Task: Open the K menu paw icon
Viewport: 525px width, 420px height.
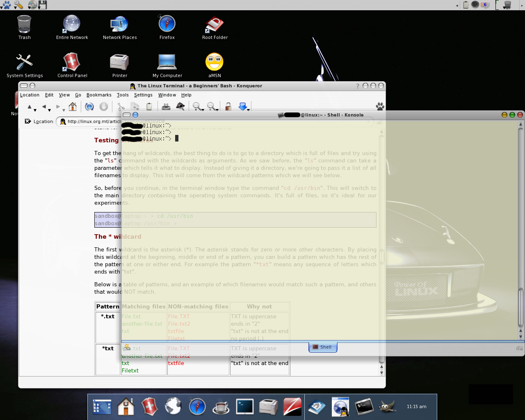Action: 7,5
